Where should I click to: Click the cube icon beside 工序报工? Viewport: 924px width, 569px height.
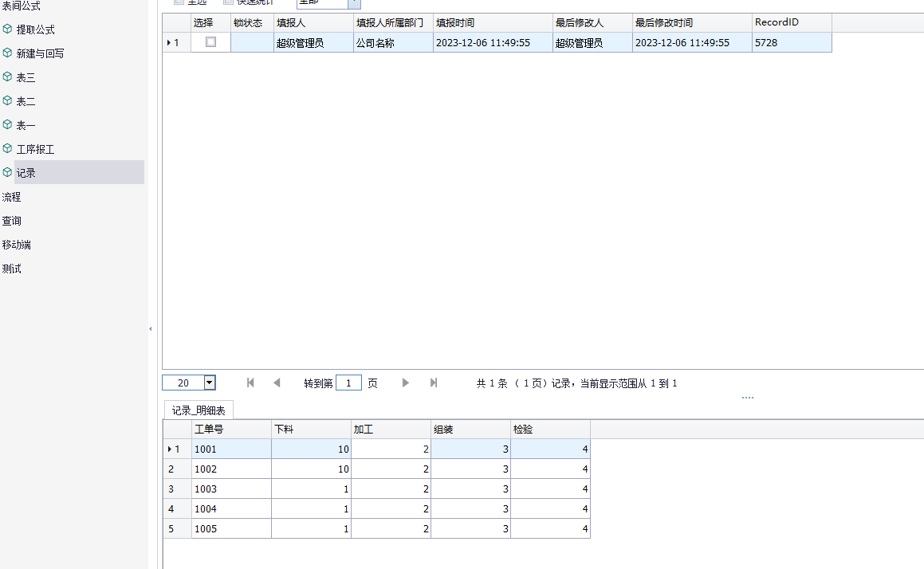click(8, 149)
